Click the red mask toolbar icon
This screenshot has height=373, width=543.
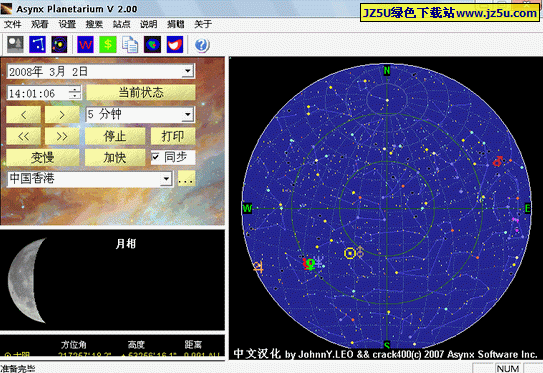tap(175, 45)
